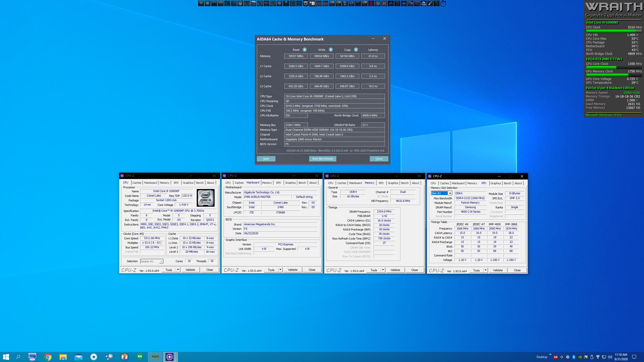Click the NVIDIA tray icon
This screenshot has height=362, width=644.
point(580,357)
